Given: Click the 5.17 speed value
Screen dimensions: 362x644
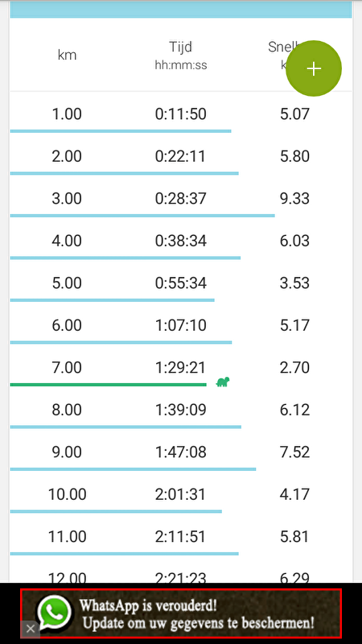Looking at the screenshot, I should [294, 325].
